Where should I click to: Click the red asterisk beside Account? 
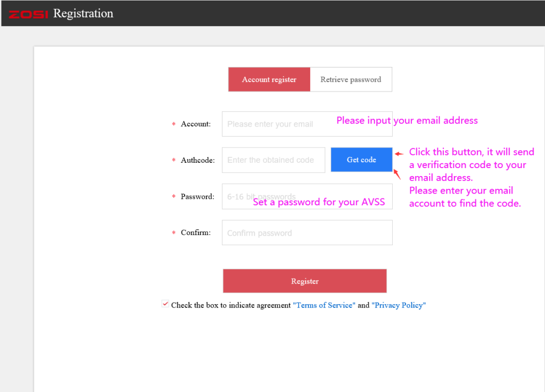[173, 123]
